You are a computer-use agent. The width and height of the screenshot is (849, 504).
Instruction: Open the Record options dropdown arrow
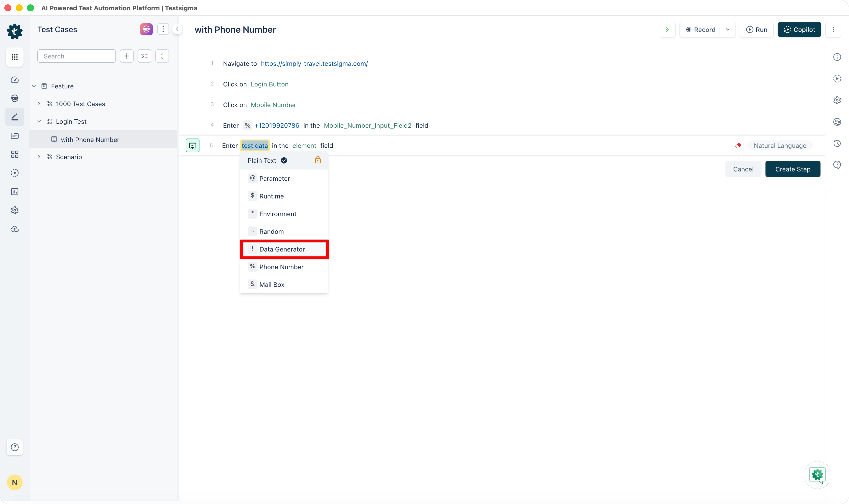tap(728, 29)
